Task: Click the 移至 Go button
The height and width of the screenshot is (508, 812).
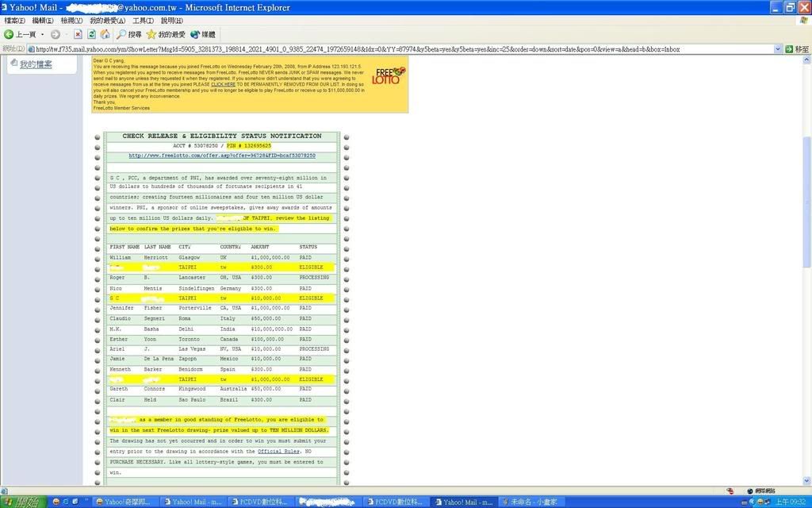Action: tap(797, 49)
